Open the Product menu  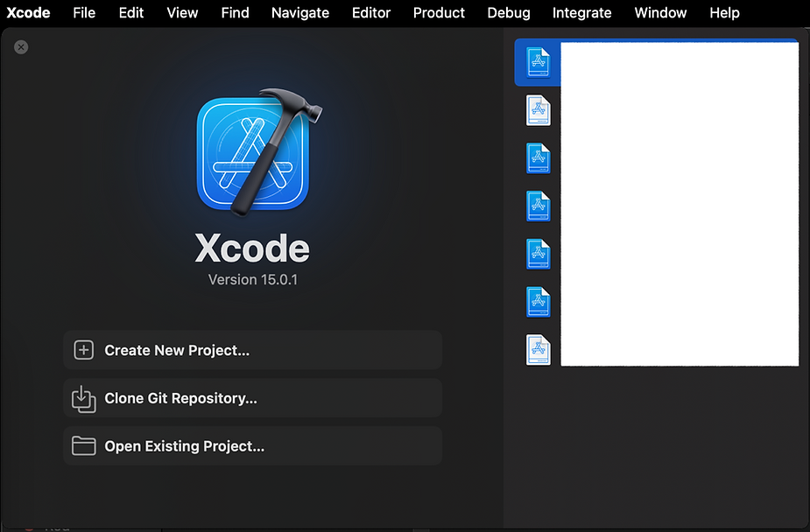438,13
